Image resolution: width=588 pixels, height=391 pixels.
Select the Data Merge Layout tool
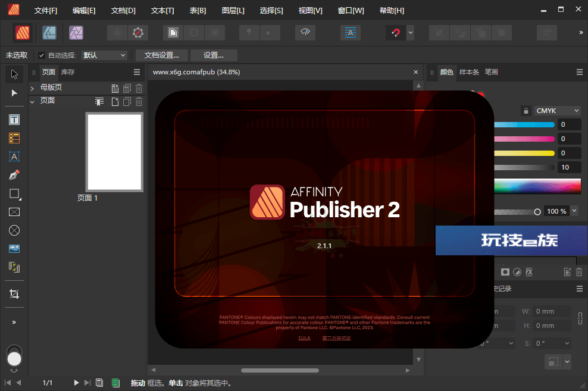pyautogui.click(x=14, y=267)
